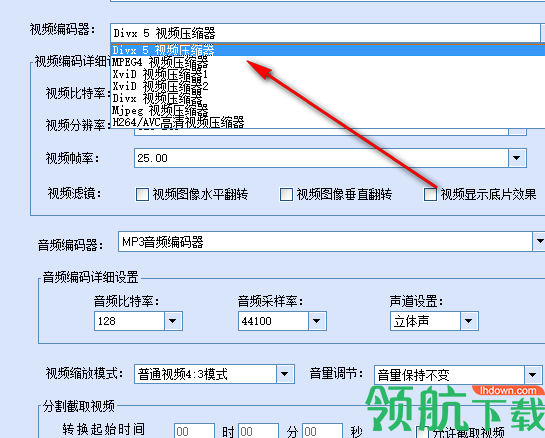Click 音频比特率 value 128
Screen dimensions: 545x438
coord(129,321)
